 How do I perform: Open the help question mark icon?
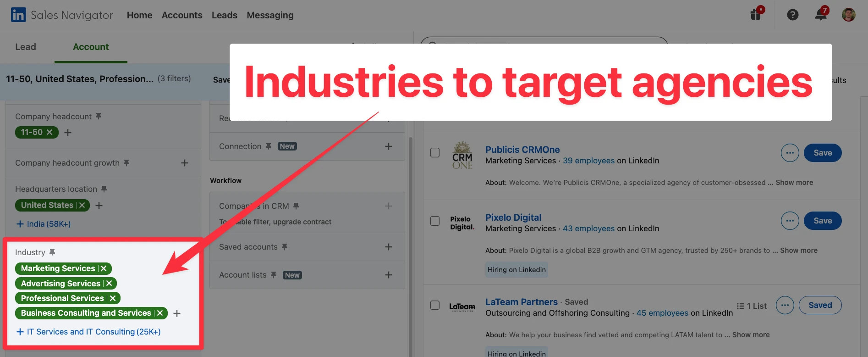[x=793, y=15]
